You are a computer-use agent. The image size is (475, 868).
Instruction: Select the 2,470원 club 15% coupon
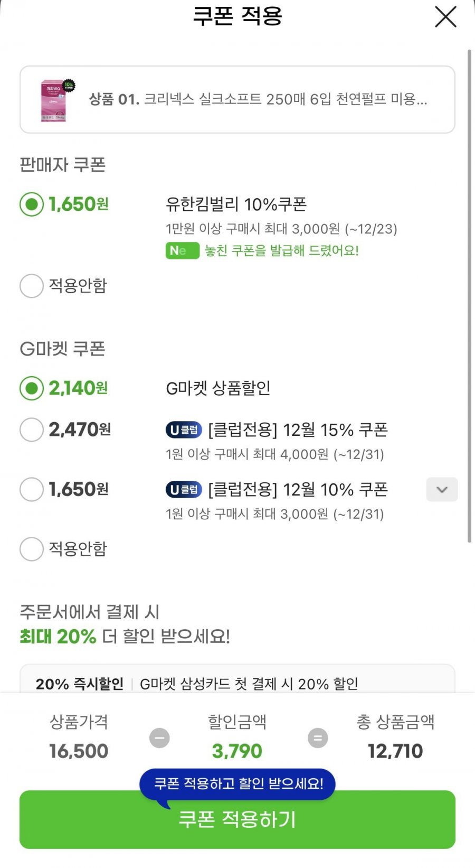tap(32, 430)
